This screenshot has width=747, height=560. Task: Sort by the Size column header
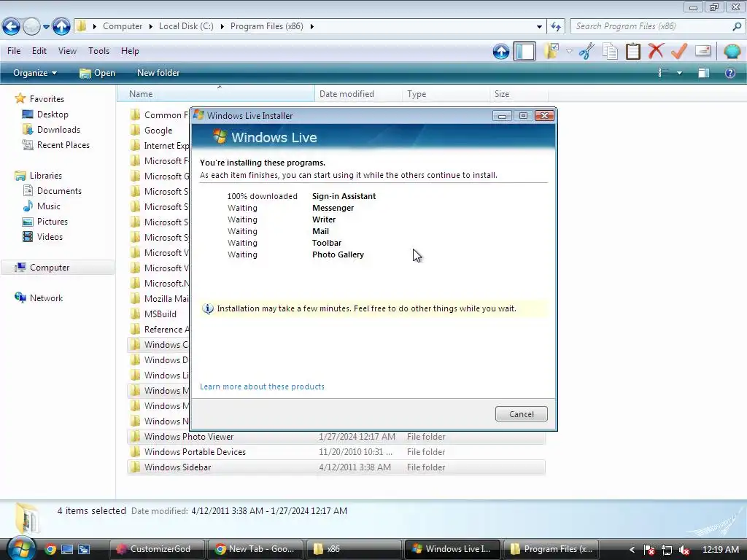pos(519,94)
